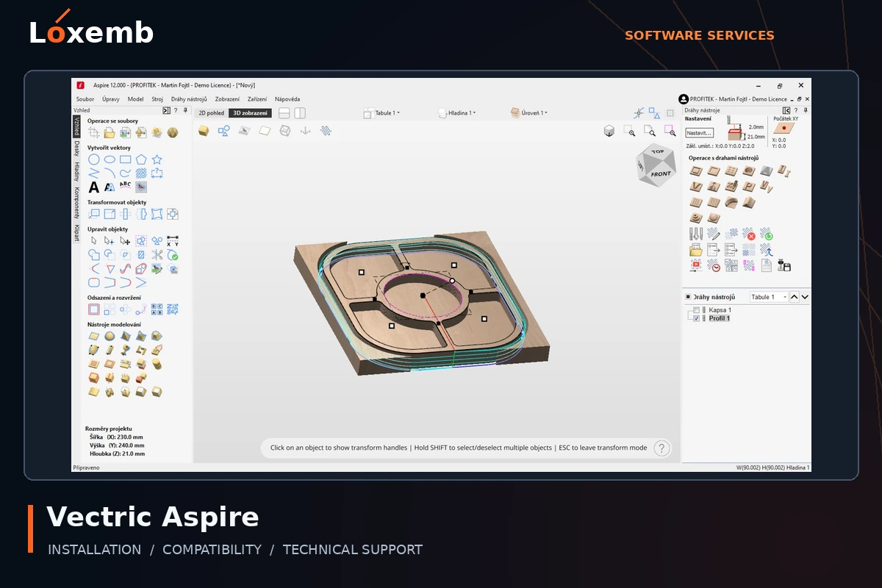
Task: Move the toolpath up with the up arrow
Action: (795, 297)
